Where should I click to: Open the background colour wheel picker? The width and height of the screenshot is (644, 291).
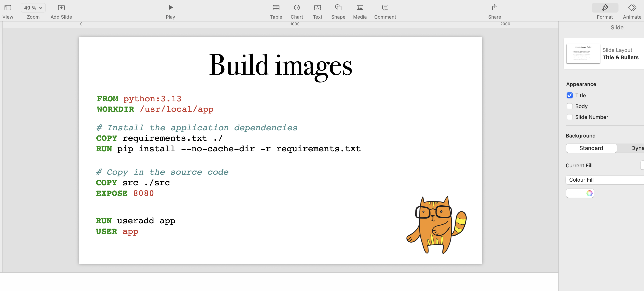click(590, 193)
